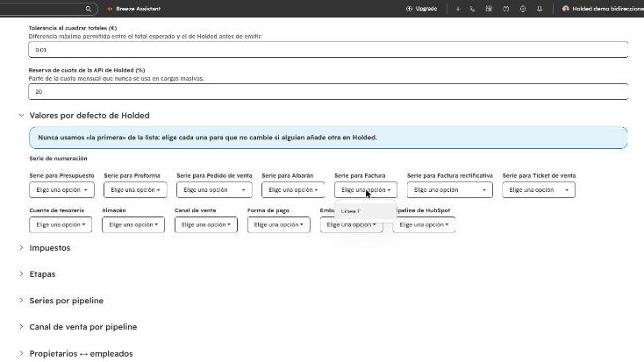
Task: Open the phone calling icon
Action: pos(473,9)
